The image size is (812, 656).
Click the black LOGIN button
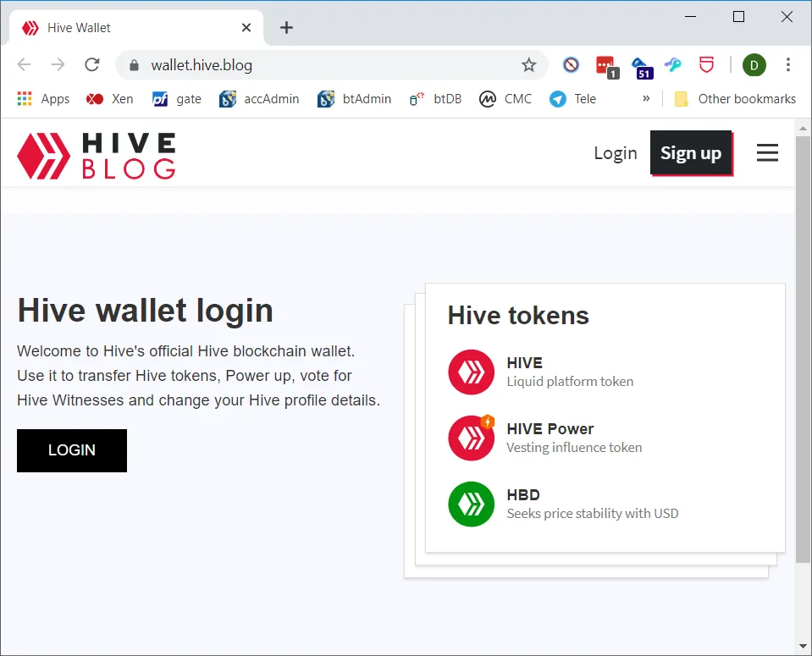click(72, 450)
